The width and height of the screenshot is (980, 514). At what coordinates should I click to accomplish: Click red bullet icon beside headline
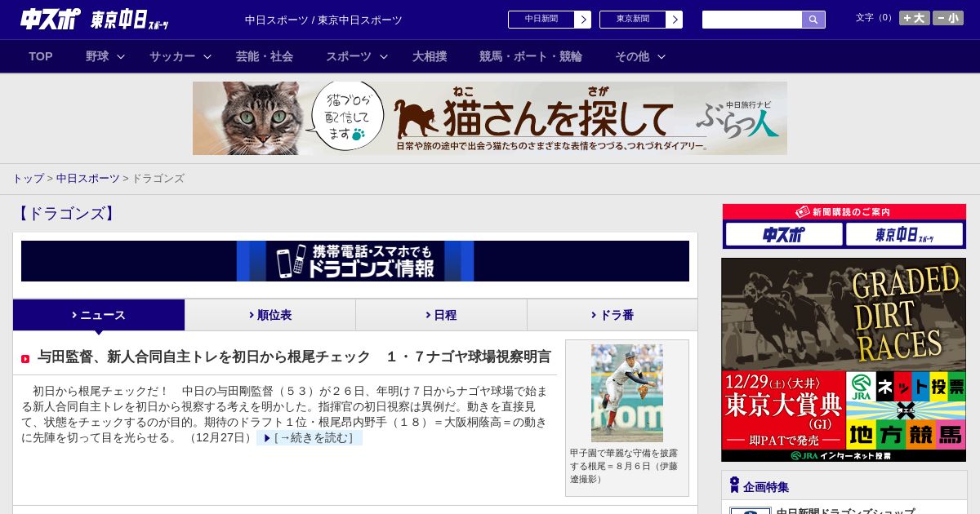25,359
